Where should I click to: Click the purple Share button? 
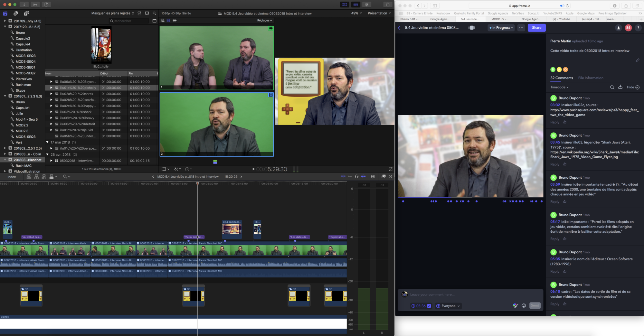point(536,28)
